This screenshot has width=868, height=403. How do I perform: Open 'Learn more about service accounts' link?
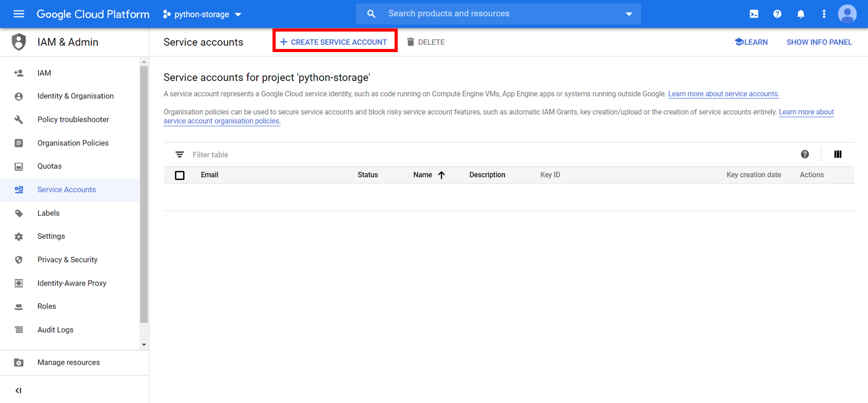pos(723,94)
